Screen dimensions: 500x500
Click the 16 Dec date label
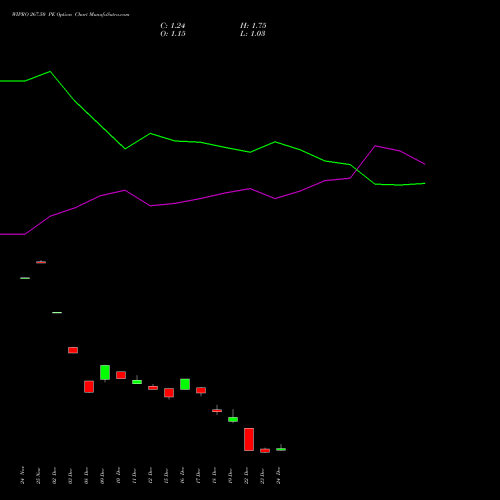coord(182,476)
